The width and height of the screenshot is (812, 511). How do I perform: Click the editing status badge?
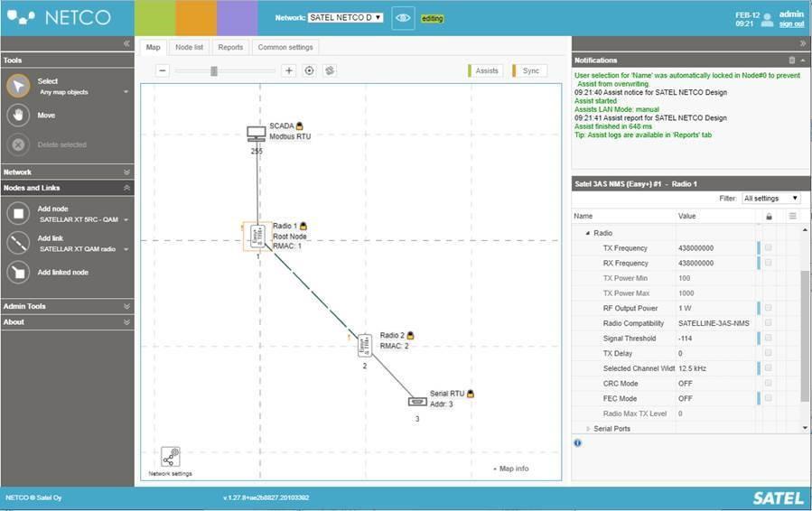[x=433, y=19]
